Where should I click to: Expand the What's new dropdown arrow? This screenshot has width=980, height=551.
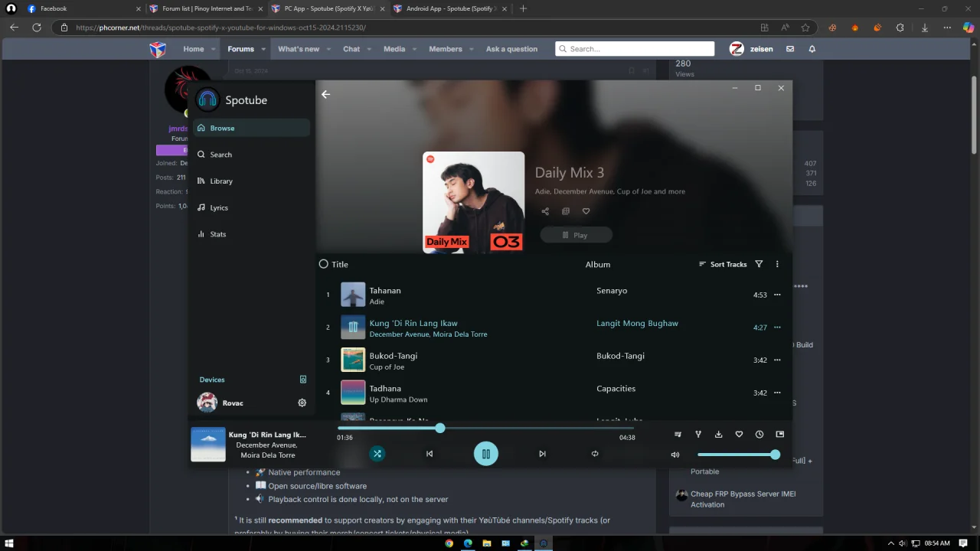click(x=328, y=49)
